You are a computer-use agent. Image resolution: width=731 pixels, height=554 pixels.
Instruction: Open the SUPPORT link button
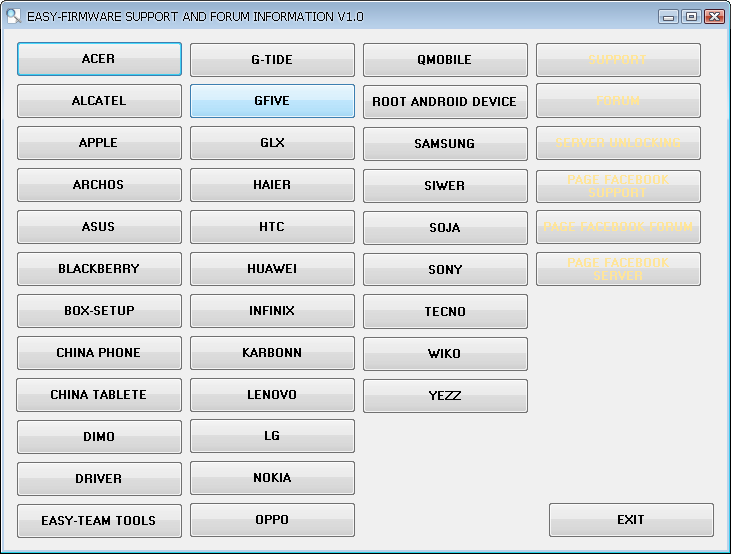click(x=618, y=60)
